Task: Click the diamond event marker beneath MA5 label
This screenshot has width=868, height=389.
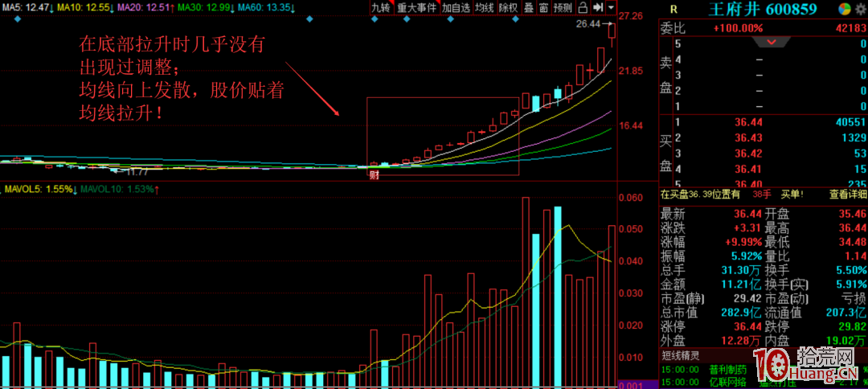Action: click(x=18, y=18)
